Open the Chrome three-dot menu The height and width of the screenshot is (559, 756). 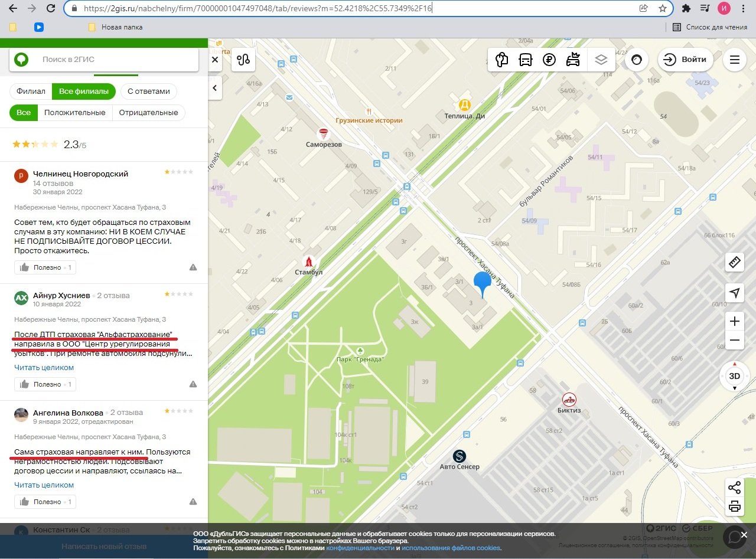[x=744, y=8]
